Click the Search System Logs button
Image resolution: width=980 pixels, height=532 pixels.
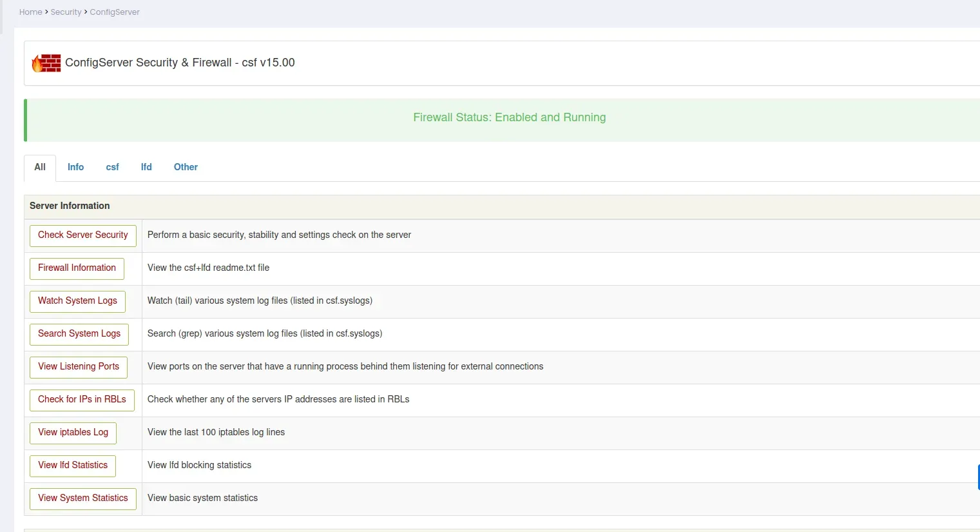(x=79, y=334)
